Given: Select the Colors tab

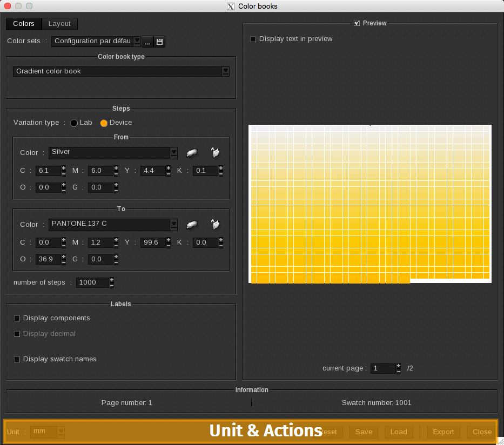Looking at the screenshot, I should pyautogui.click(x=24, y=24).
